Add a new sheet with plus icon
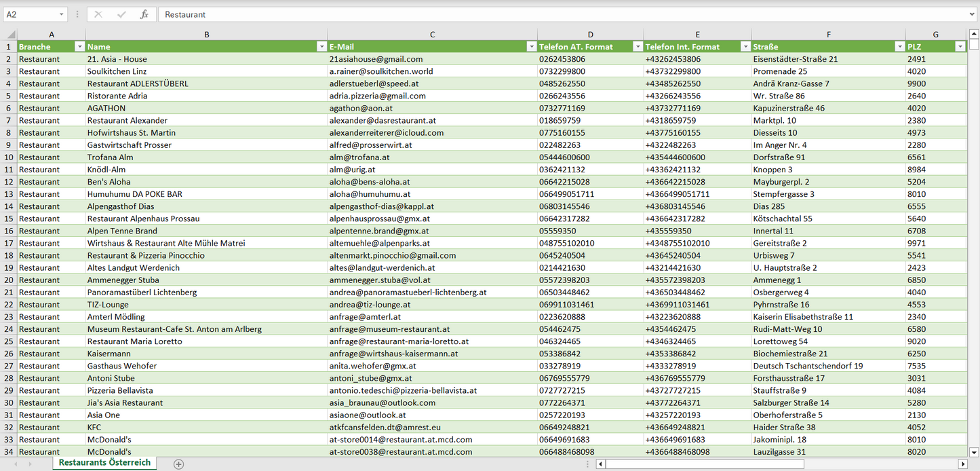This screenshot has height=471, width=980. point(178,464)
